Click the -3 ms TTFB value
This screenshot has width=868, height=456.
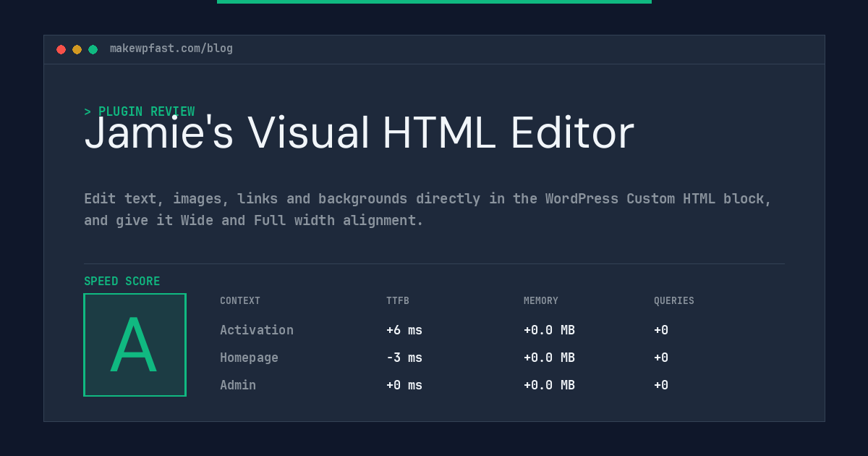[x=404, y=358]
